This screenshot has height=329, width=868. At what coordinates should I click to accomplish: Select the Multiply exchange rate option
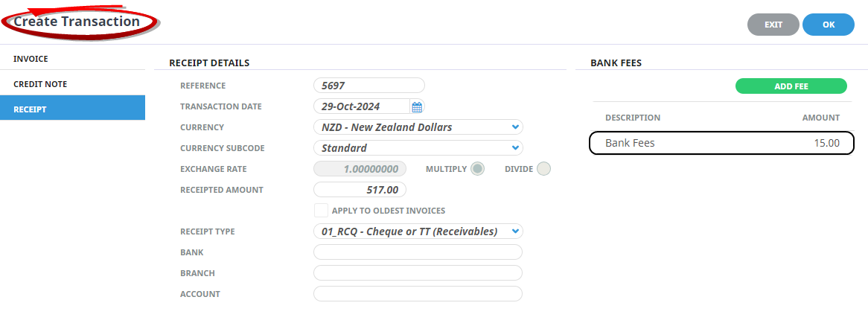click(477, 169)
